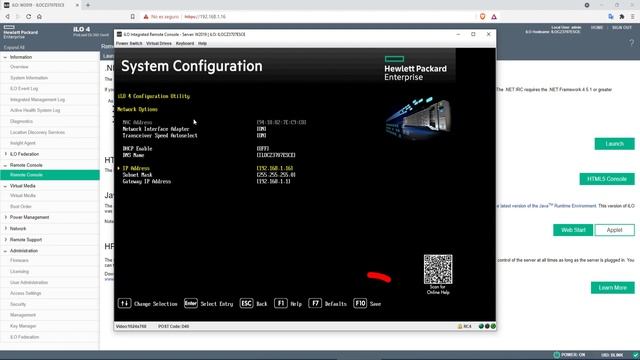640x360 pixels.
Task: Click the remote console window title icon
Action: (x=119, y=34)
